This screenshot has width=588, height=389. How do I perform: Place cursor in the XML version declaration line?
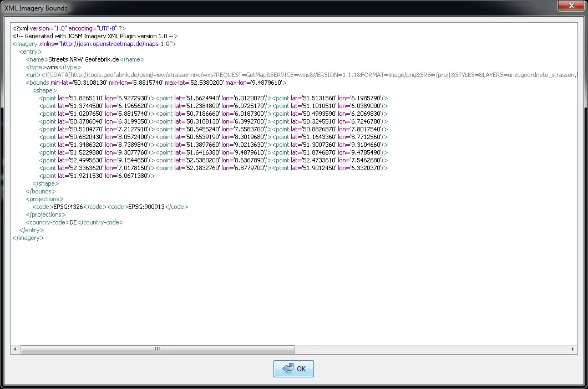tap(69, 28)
